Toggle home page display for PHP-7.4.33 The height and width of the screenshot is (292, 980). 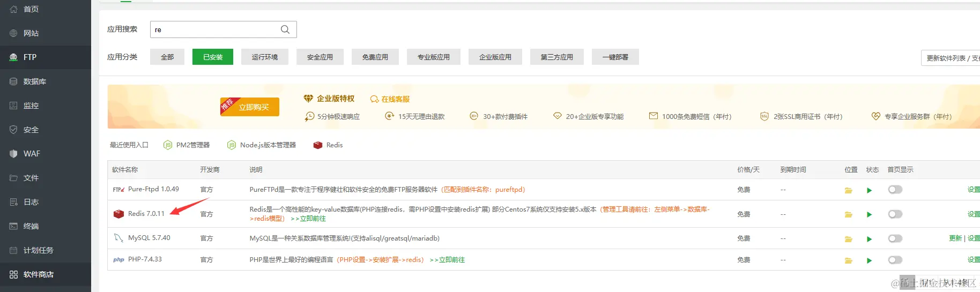895,260
